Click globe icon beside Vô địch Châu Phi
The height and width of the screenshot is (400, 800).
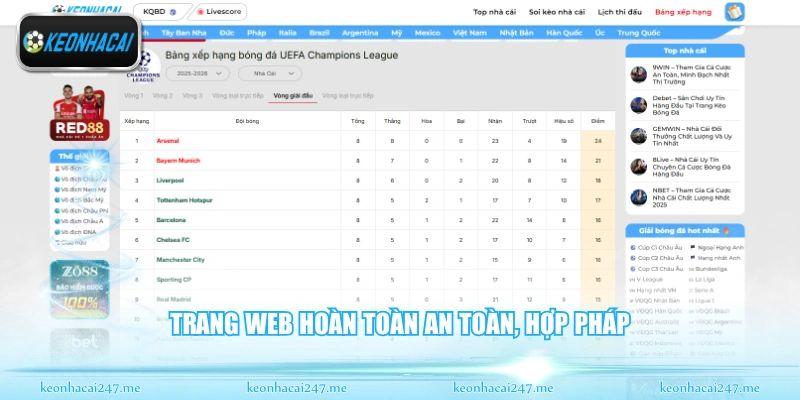57,211
